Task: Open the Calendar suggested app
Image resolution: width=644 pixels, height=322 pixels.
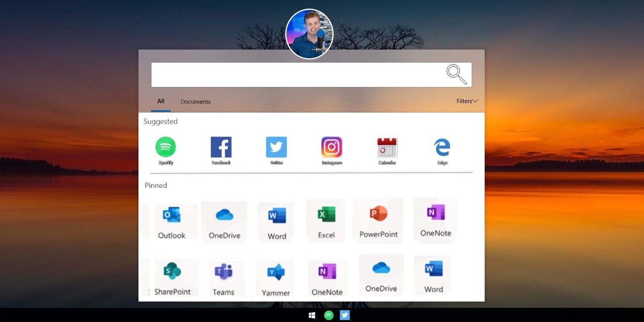Action: tap(387, 151)
